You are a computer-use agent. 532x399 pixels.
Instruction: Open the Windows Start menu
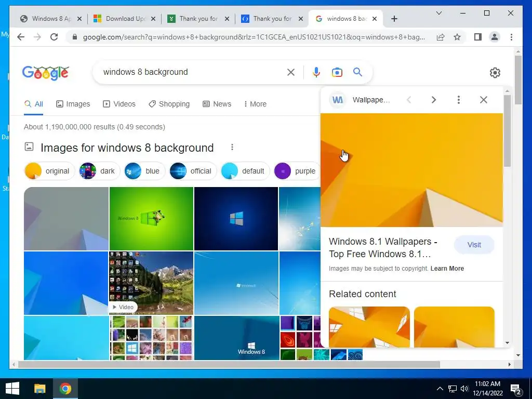click(12, 389)
